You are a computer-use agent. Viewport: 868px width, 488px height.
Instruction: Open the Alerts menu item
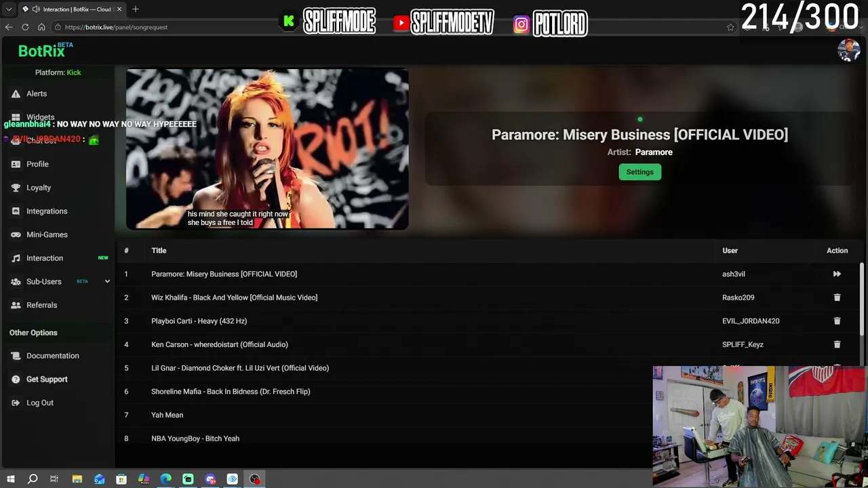(37, 94)
